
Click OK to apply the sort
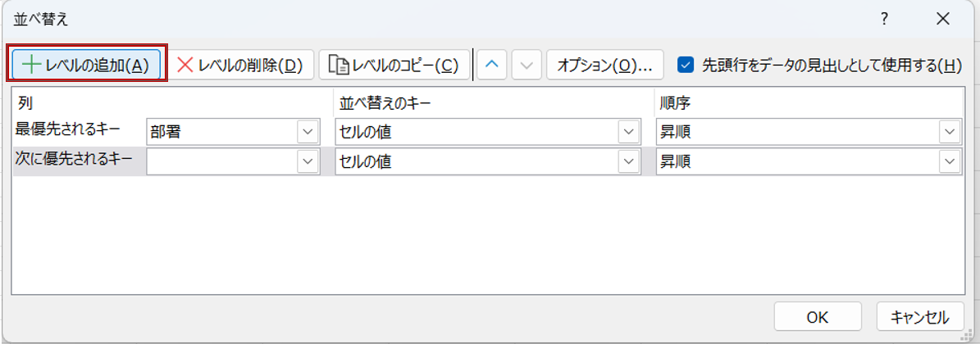[817, 317]
